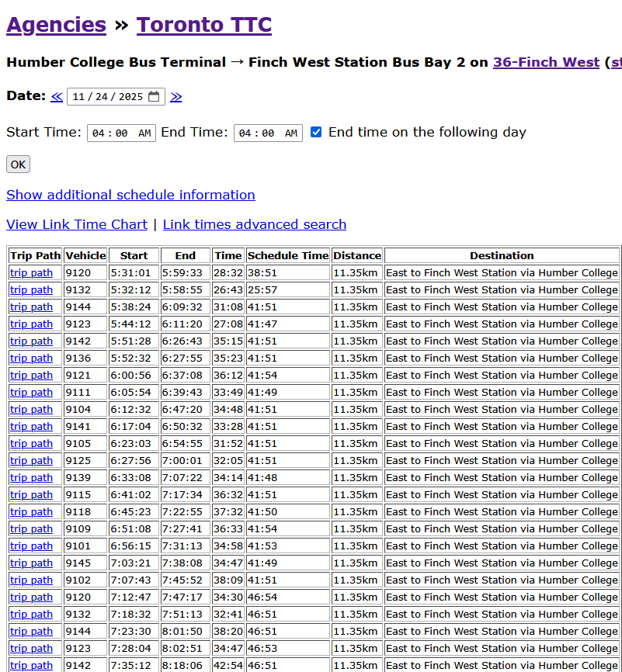This screenshot has width=622, height=672.
Task: Open trip path for 5:31:01 start trip
Action: [x=31, y=273]
